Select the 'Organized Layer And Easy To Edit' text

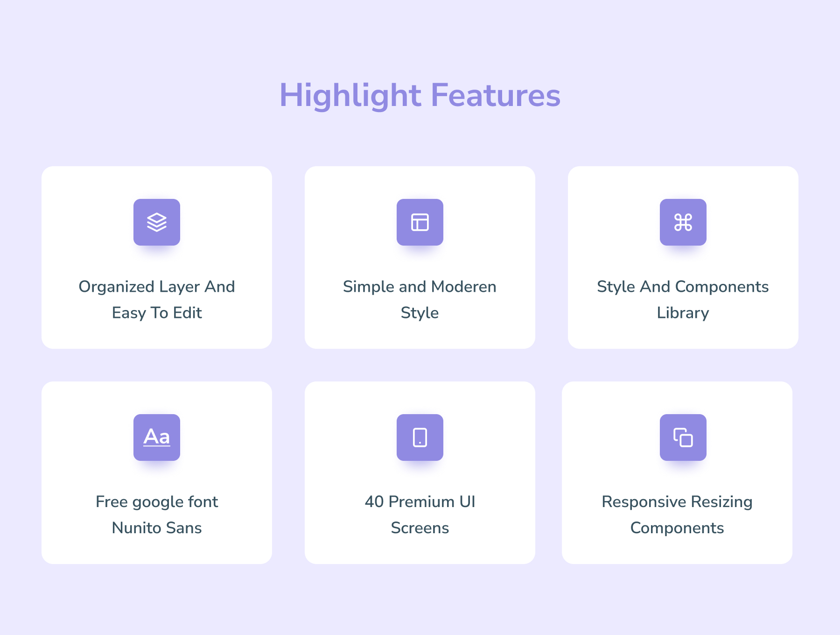[157, 299]
